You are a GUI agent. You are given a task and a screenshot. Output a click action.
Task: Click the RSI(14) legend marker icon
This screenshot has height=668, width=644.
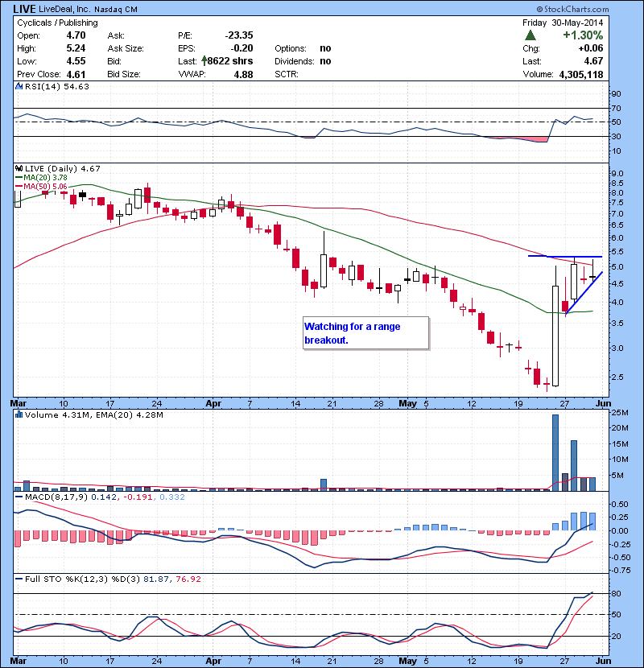[x=17, y=86]
